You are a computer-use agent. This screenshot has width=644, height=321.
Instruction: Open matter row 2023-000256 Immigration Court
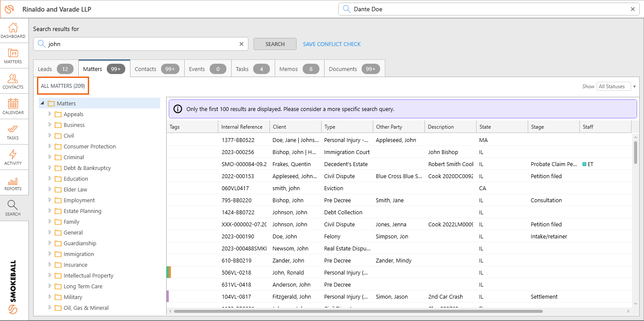click(x=400, y=152)
